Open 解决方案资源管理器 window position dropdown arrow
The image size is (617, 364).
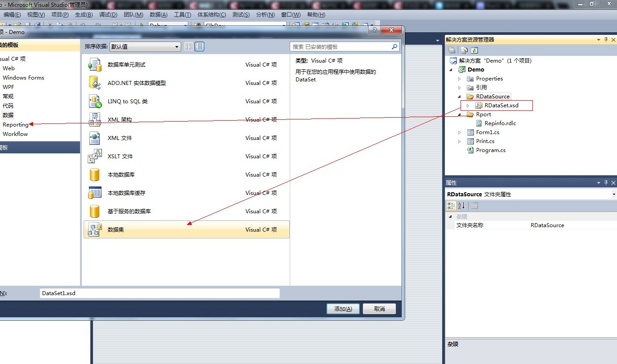click(x=599, y=39)
